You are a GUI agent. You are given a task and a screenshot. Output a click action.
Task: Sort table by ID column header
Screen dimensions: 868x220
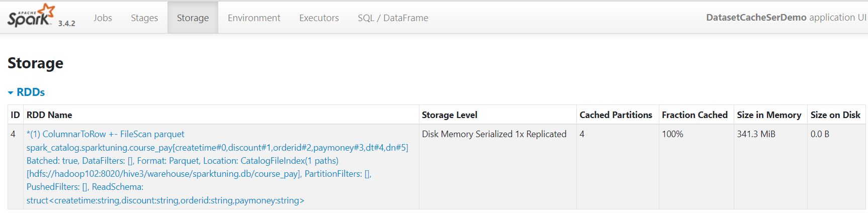(x=15, y=115)
